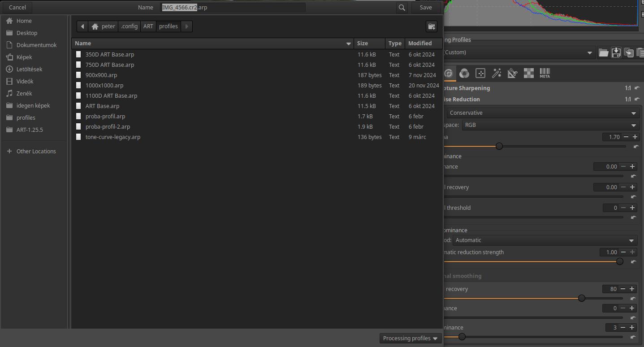Navigate back using the path bar left arrow
Screen dimensions: 644x347
82,26
